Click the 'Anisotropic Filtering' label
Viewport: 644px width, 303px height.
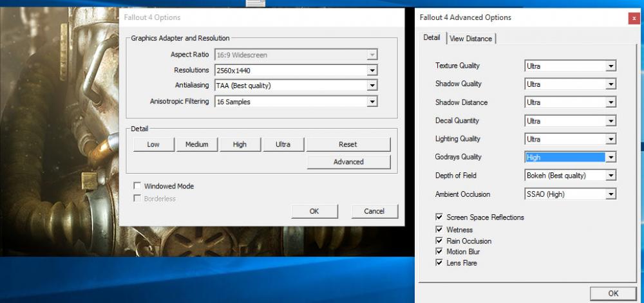[x=179, y=101]
